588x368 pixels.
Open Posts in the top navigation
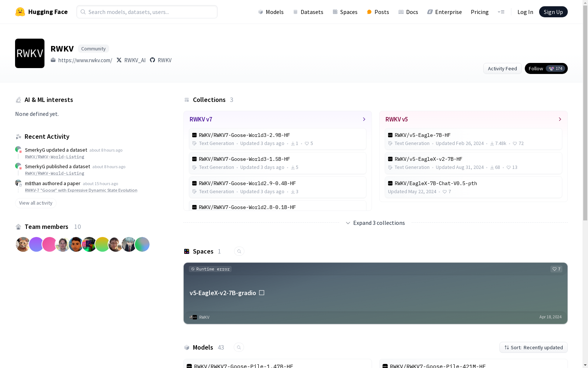point(378,12)
